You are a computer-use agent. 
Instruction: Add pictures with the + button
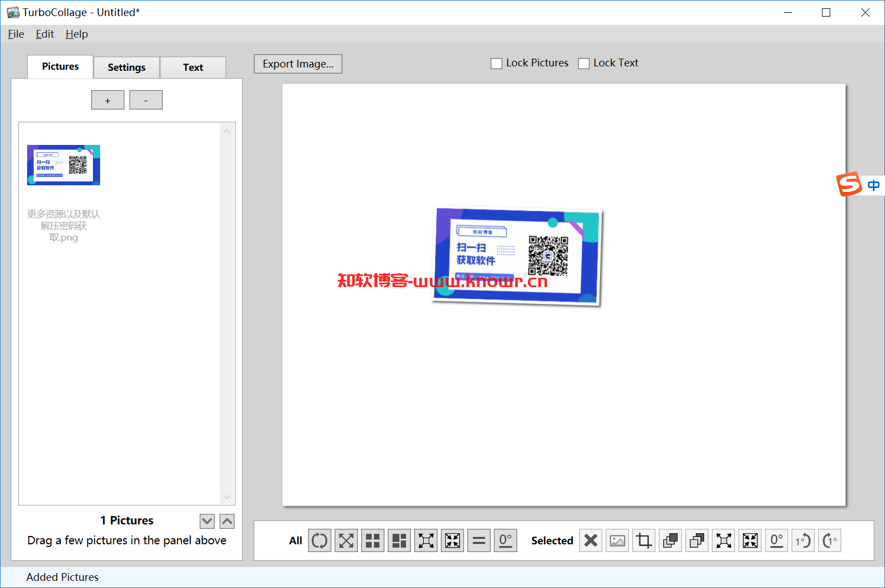coord(108,100)
